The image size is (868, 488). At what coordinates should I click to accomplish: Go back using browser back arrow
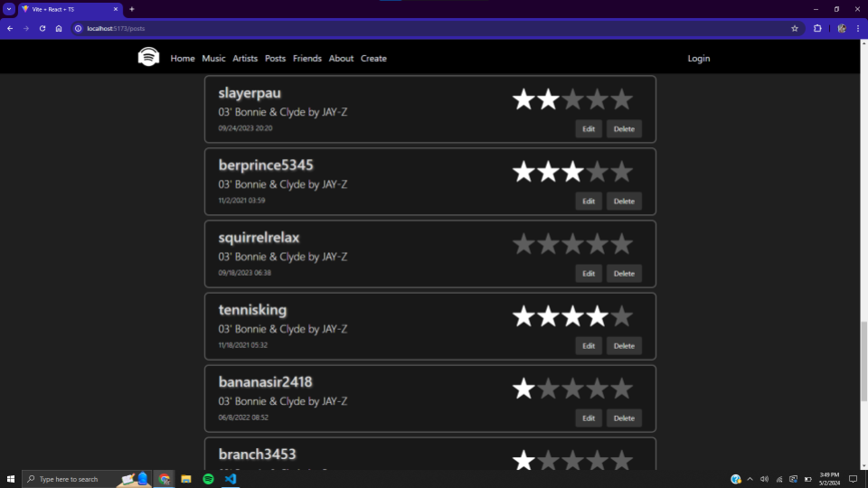tap(10, 28)
